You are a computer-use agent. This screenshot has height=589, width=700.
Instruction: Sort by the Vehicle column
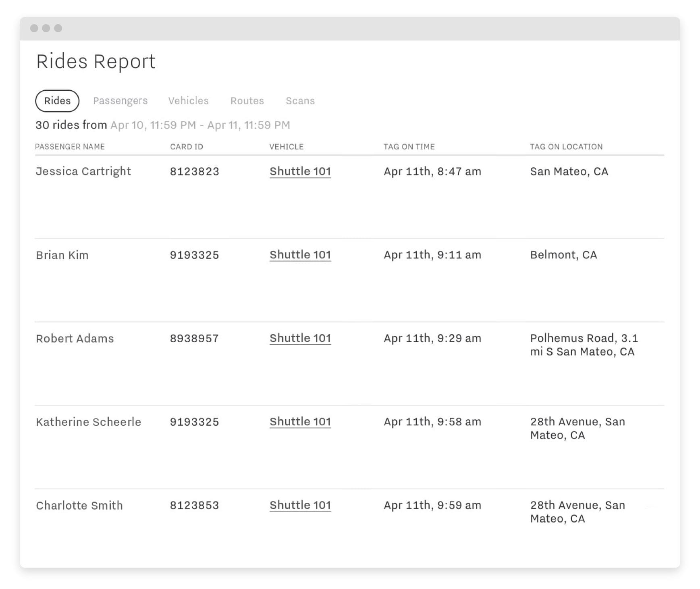(x=286, y=147)
